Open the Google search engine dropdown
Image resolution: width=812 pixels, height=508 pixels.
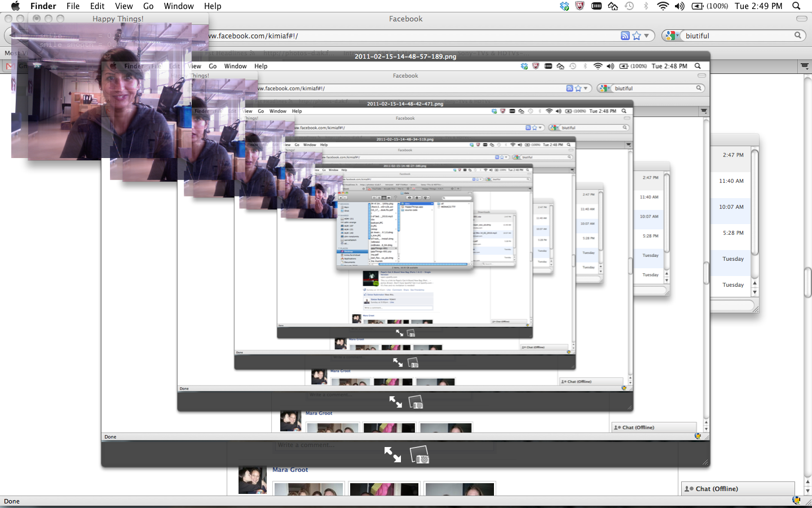tap(671, 36)
